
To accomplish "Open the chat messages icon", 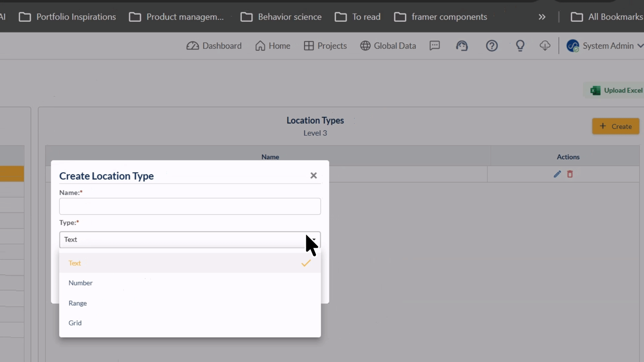I will tap(435, 46).
